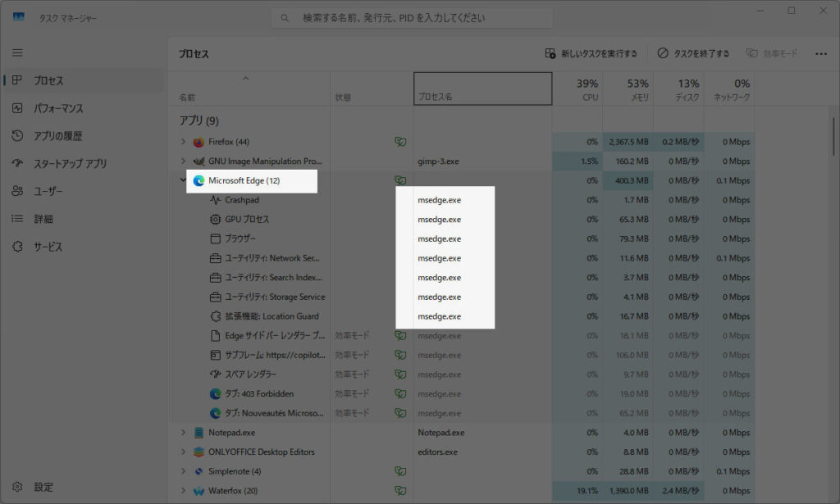Click ユーティリティ: Search Index icon
The width and height of the screenshot is (840, 504).
216,278
